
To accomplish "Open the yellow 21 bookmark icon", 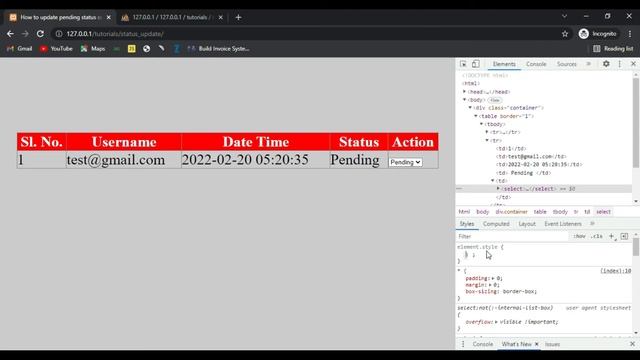I will [131, 49].
